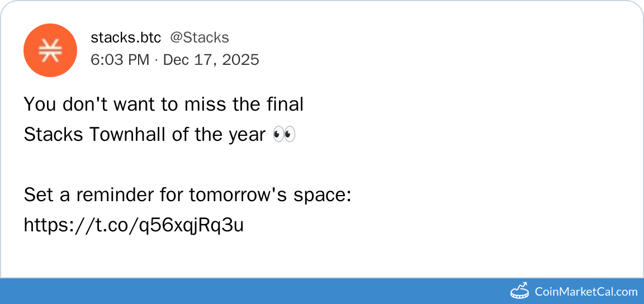Visit the CoinMarketCal.com watermark text
This screenshot has width=644, height=304.
(585, 291)
